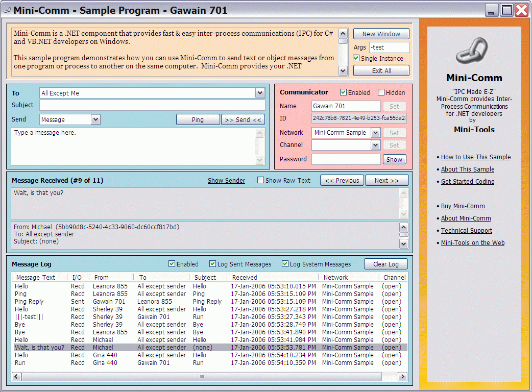This screenshot has height=392, width=532.
Task: Open the Technical Support link
Action: coord(466,231)
